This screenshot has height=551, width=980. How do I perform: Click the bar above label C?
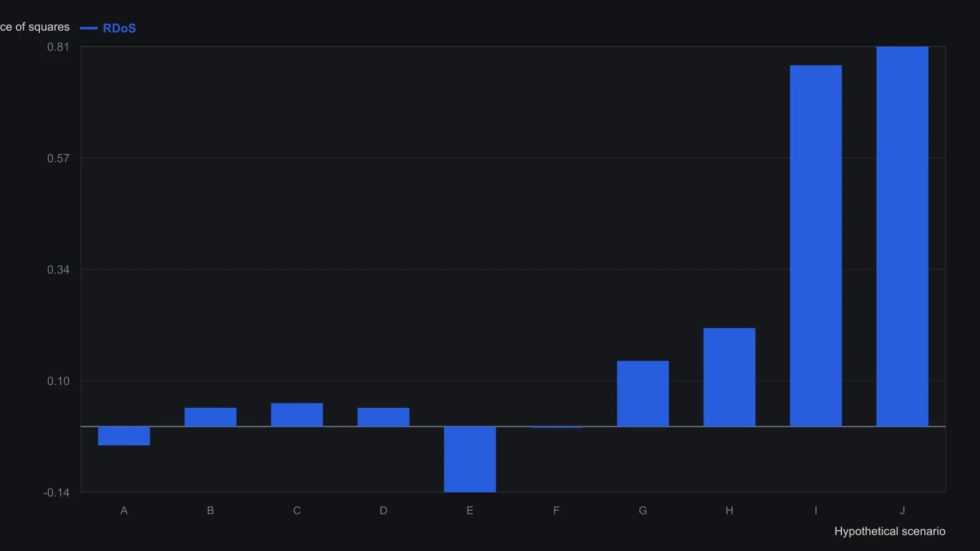click(297, 414)
